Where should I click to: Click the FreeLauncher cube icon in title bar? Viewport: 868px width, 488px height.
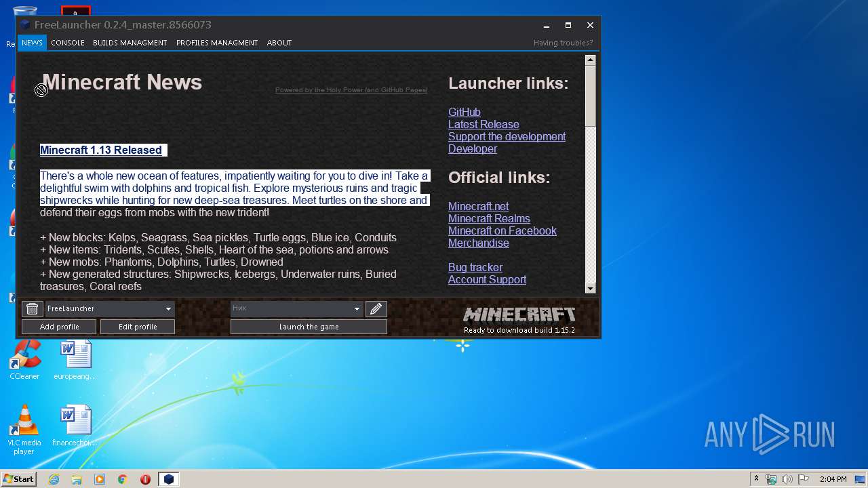pos(25,25)
